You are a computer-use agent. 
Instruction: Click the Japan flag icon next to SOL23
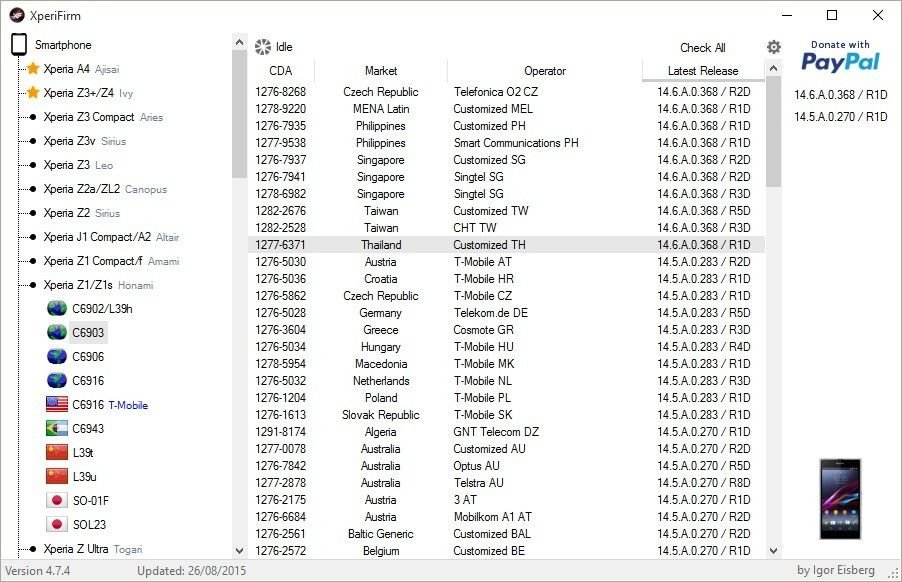coord(57,524)
